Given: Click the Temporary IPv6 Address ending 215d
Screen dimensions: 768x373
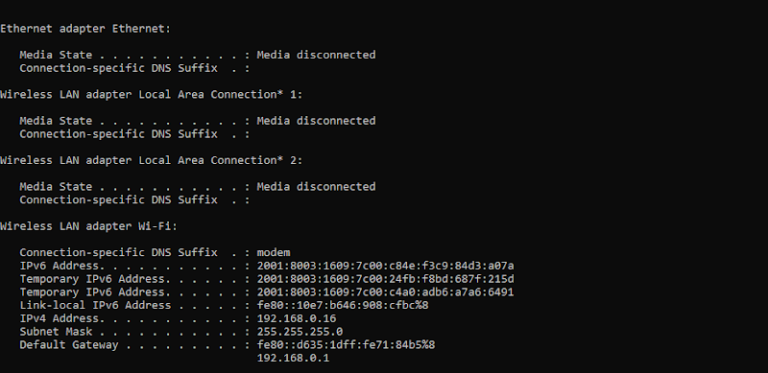Looking at the screenshot, I should (385, 279).
